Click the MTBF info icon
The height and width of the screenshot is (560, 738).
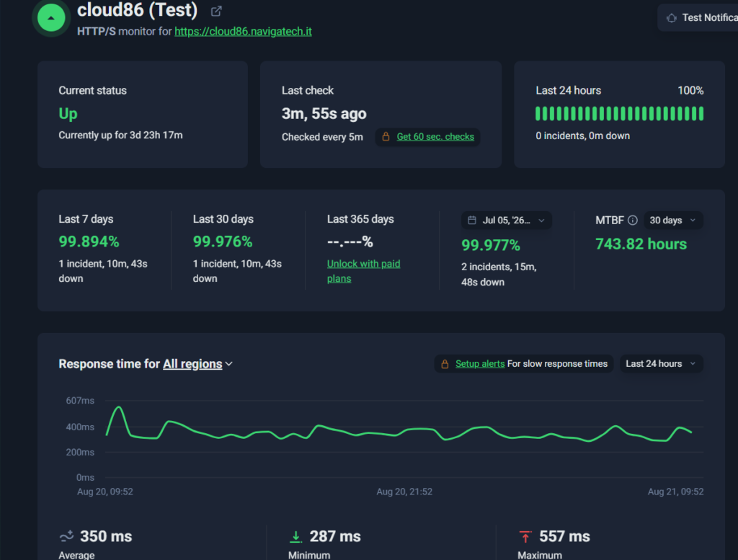[633, 221]
